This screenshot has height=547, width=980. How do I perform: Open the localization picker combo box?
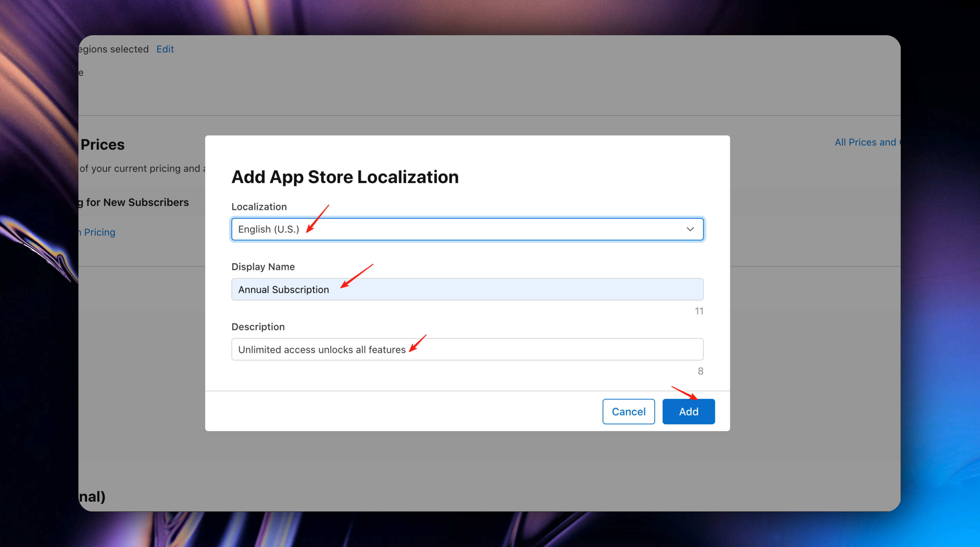[467, 229]
